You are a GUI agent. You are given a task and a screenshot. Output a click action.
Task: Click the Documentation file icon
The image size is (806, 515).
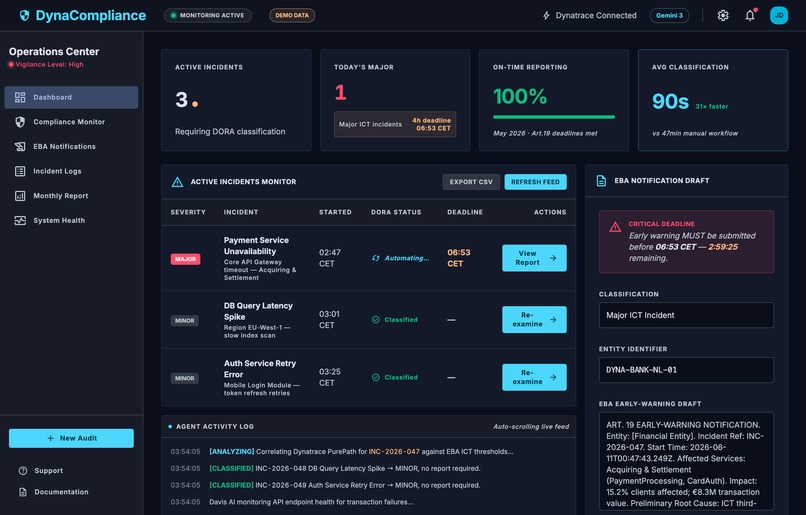coord(23,492)
